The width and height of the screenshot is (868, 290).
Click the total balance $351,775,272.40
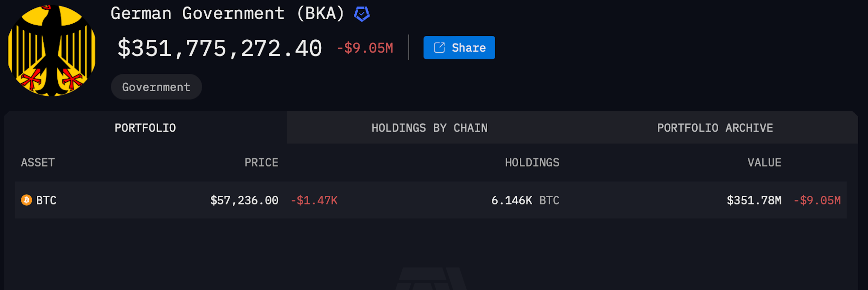tap(220, 48)
